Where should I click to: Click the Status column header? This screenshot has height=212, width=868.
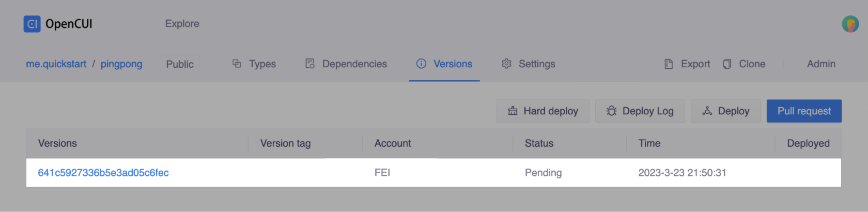coord(539,143)
